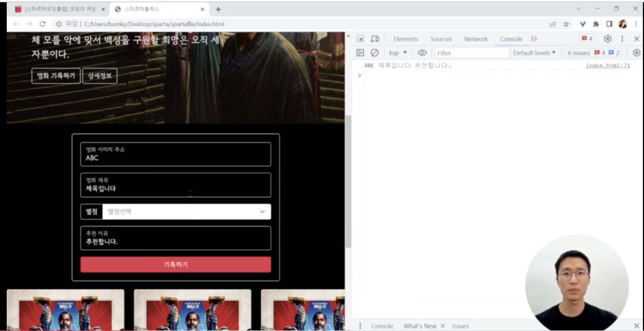
Task: Open a new browser tab
Action: click(x=218, y=9)
